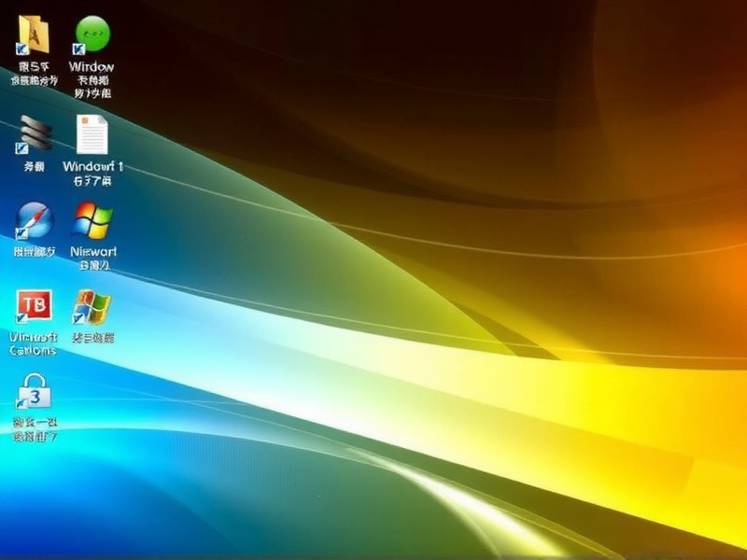The height and width of the screenshot is (560, 747).
Task: Select the Windows flag icon with shortcut arrow
Action: 92,307
